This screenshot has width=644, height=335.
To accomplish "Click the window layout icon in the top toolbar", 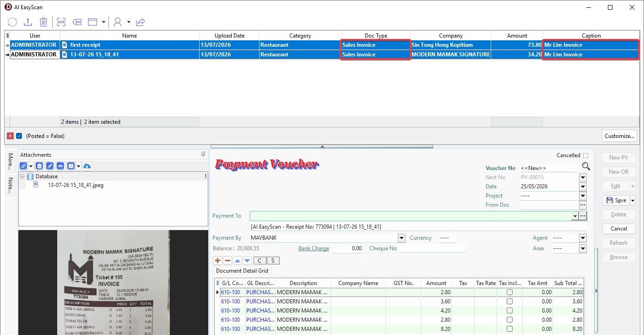I will [93, 22].
